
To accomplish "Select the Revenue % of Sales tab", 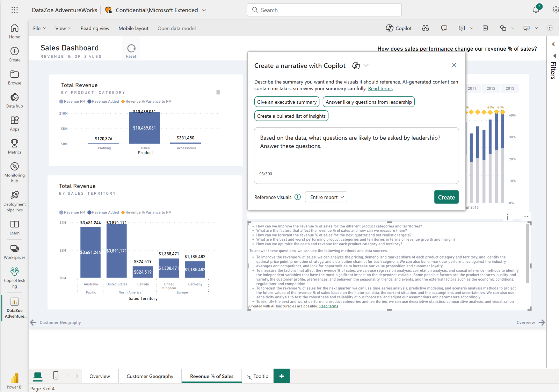I will pos(212,376).
